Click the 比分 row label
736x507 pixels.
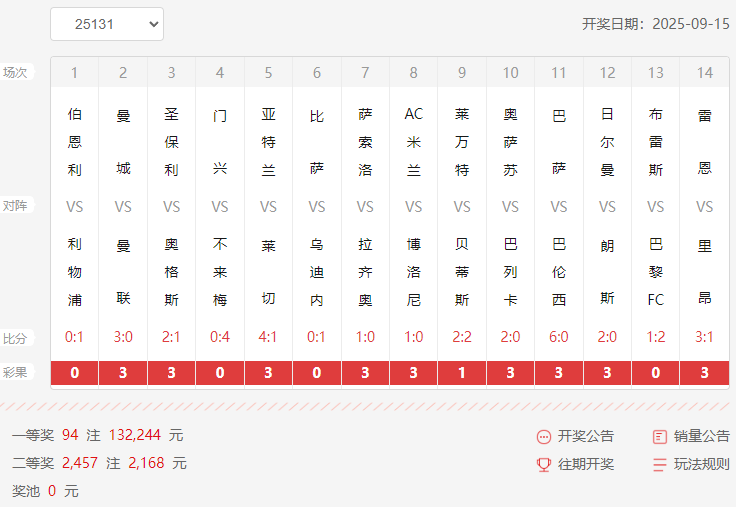[15, 338]
